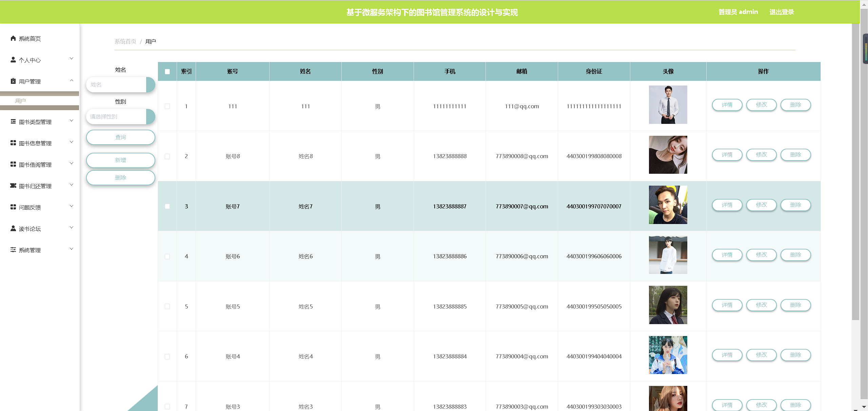
Task: Open 图书信息管理 via its grid icon
Action: (13, 143)
